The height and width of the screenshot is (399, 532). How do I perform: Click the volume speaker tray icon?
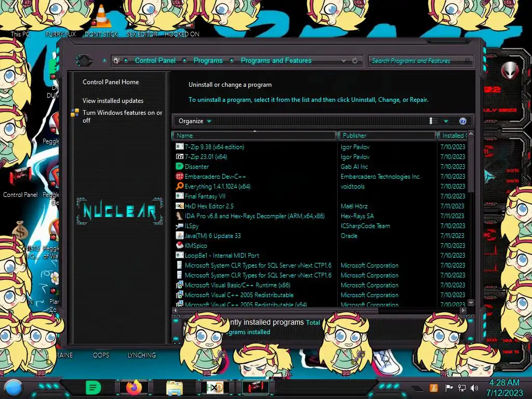pyautogui.click(x=474, y=388)
